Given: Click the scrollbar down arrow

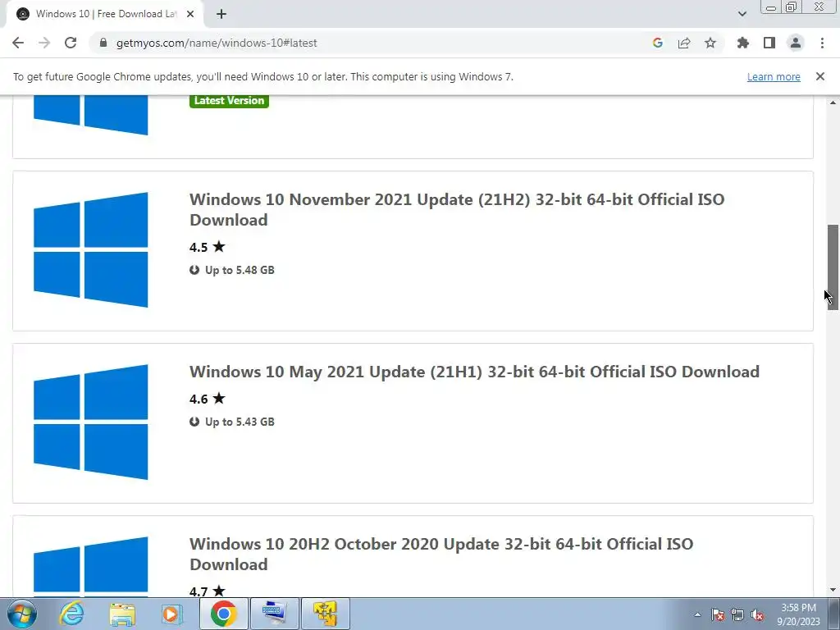Looking at the screenshot, I should [833, 591].
